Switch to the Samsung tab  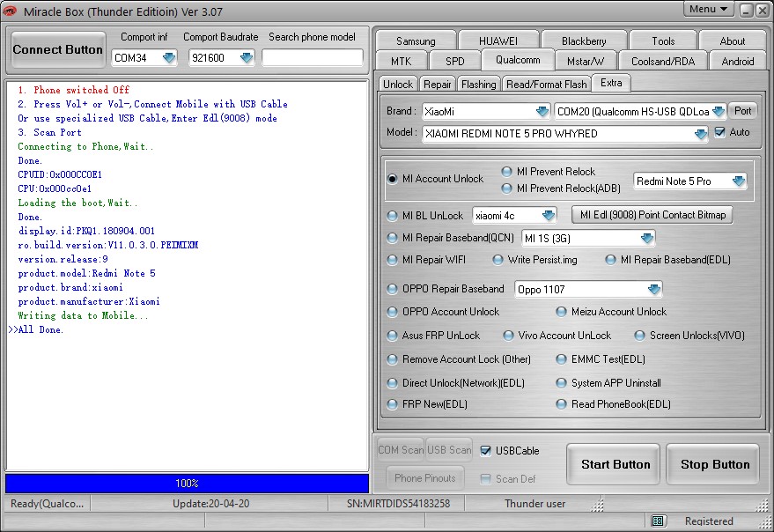(416, 41)
